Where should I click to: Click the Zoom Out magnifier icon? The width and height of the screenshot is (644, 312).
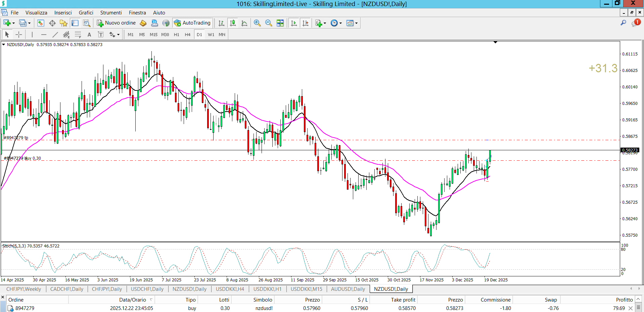pos(268,23)
